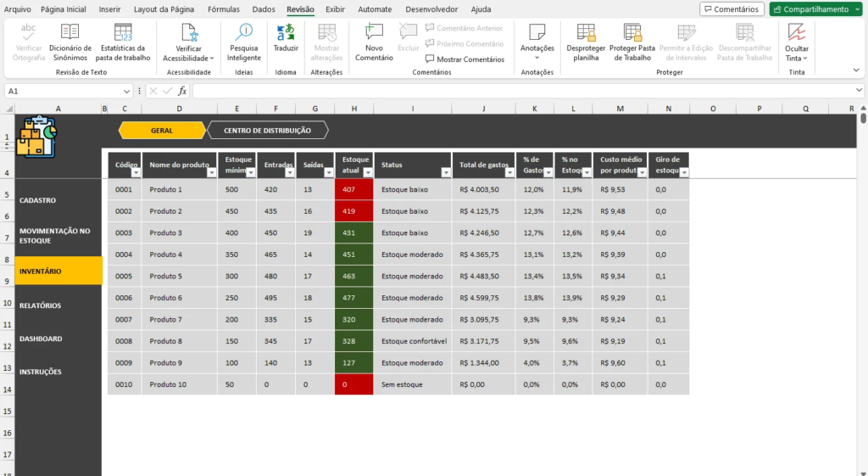Open filter dropdown for Nome do produto
The height and width of the screenshot is (476, 868).
tap(211, 172)
